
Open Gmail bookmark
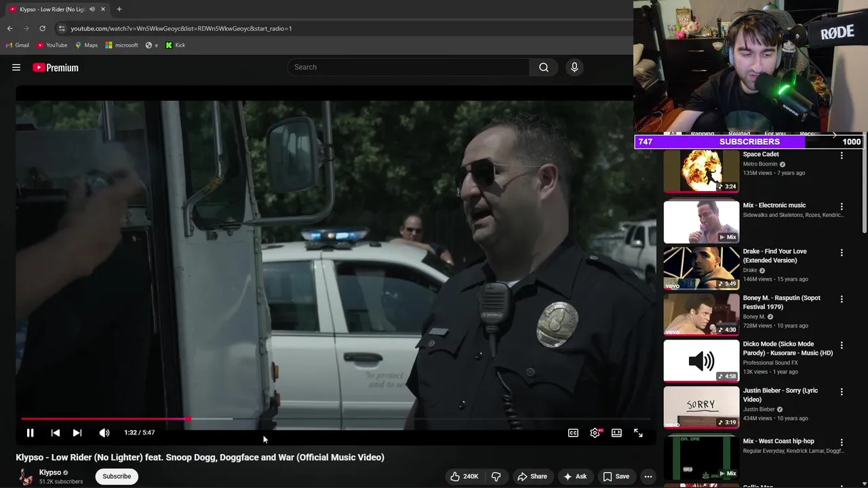pos(18,45)
